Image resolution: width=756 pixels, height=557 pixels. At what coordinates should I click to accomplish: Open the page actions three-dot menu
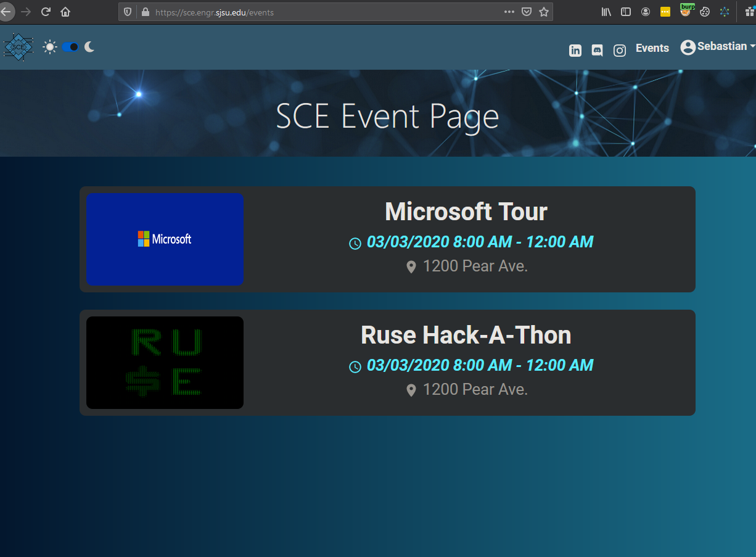(x=509, y=12)
